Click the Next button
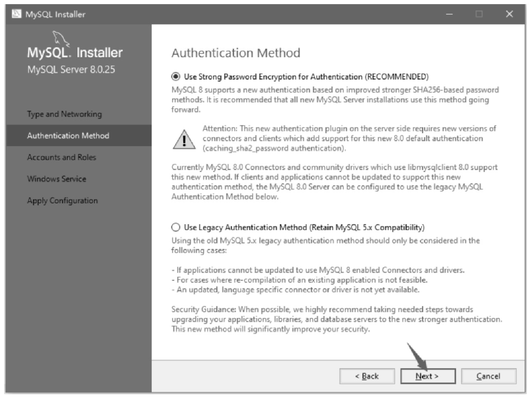The width and height of the screenshot is (532, 400). pyautogui.click(x=428, y=376)
